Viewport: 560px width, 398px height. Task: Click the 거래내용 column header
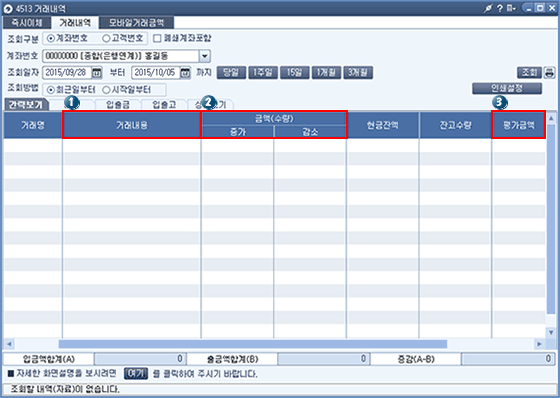pyautogui.click(x=132, y=125)
